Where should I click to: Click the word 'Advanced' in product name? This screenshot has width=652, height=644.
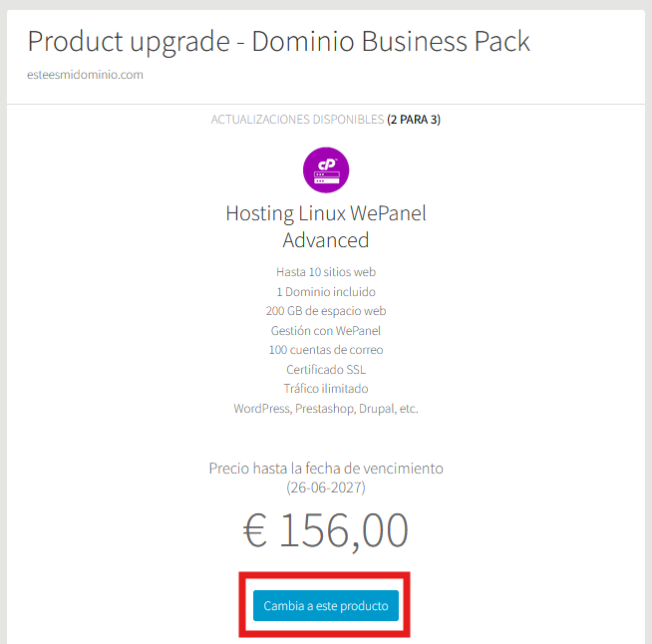tap(326, 240)
